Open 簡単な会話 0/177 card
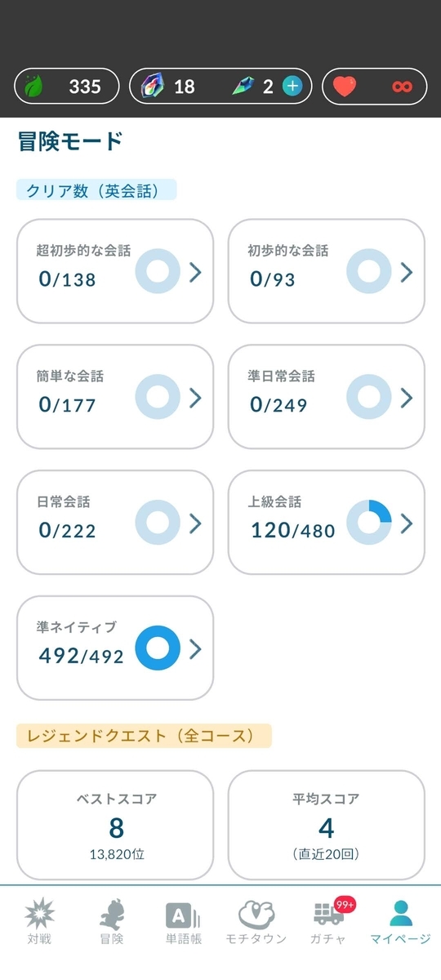This screenshot has height=980, width=441. [115, 397]
